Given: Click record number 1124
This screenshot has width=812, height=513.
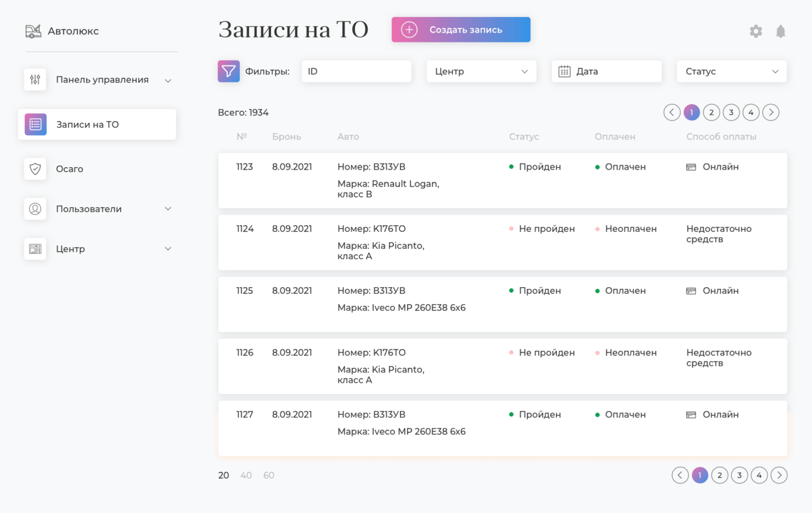Looking at the screenshot, I should (x=245, y=229).
